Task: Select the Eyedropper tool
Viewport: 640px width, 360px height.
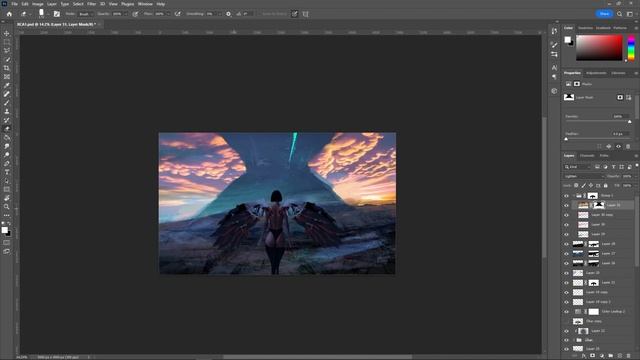Action: 7,85
